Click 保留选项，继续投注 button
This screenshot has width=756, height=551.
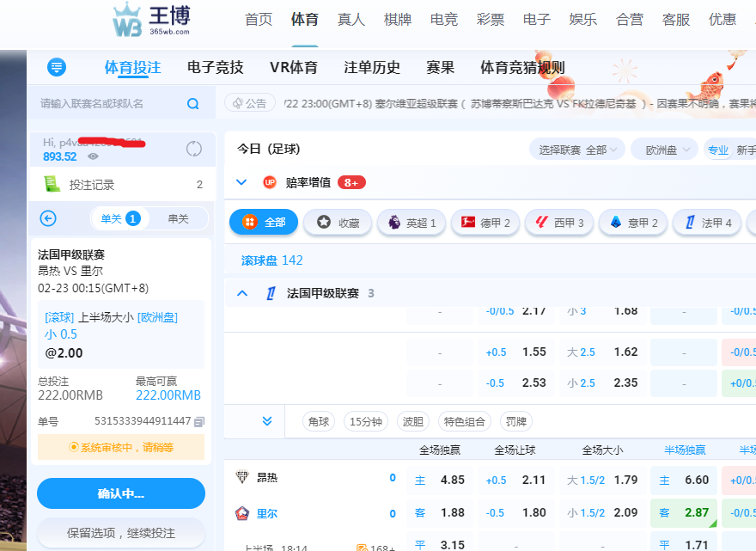121,532
